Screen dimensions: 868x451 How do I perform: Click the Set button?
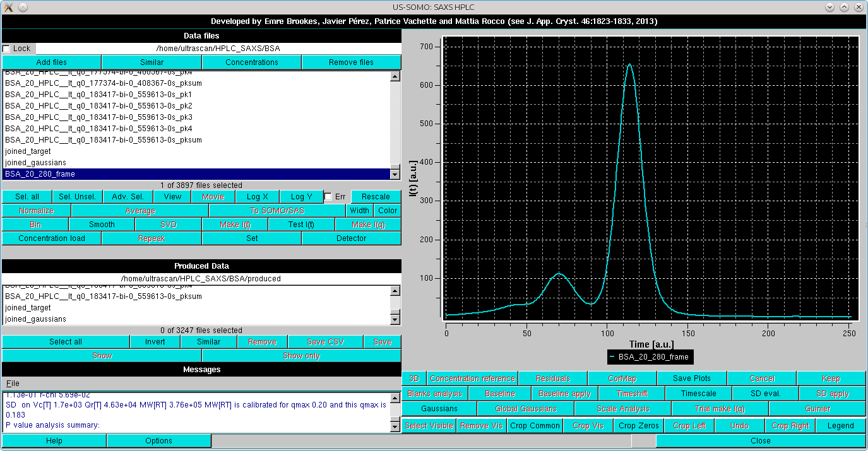pyautogui.click(x=252, y=238)
